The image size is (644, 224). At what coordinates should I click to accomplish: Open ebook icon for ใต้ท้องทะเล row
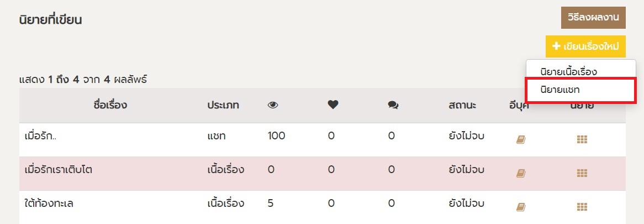[520, 207]
